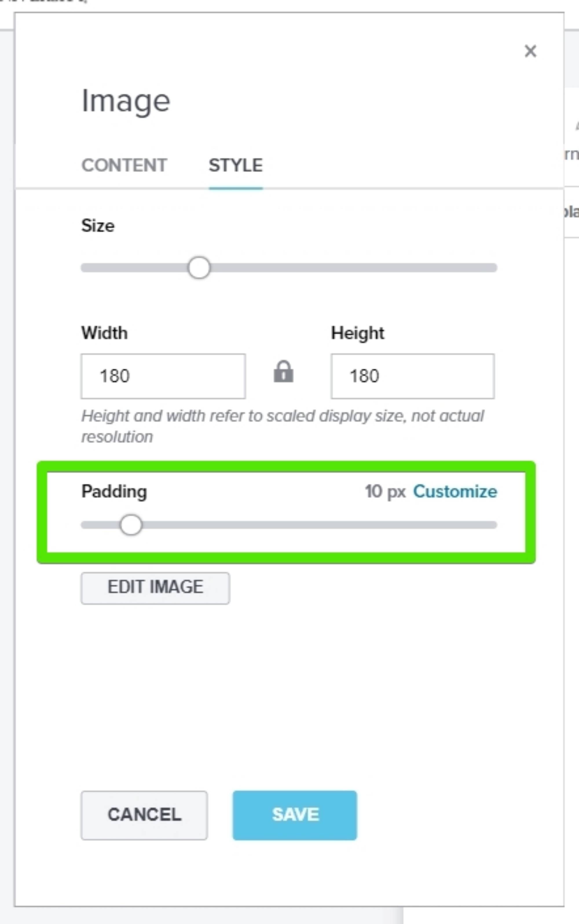Close the Image dialog with the X
Screen dimensions: 579x924
(530, 51)
